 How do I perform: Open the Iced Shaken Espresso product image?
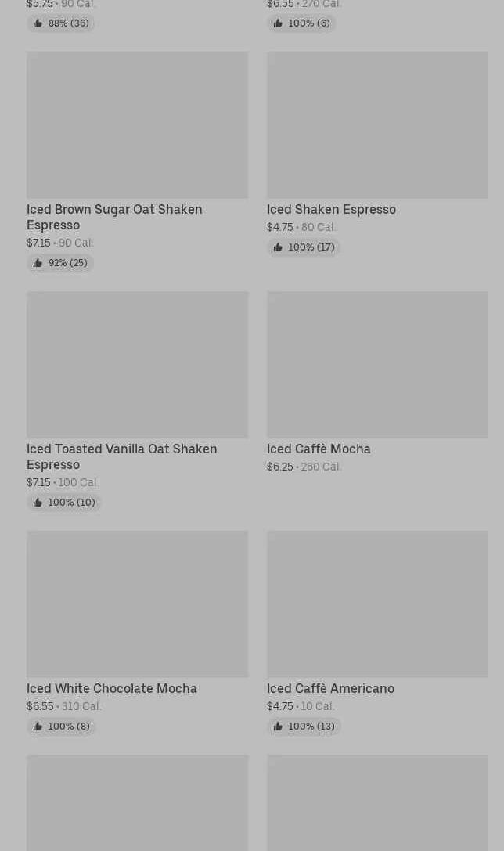[x=377, y=125]
